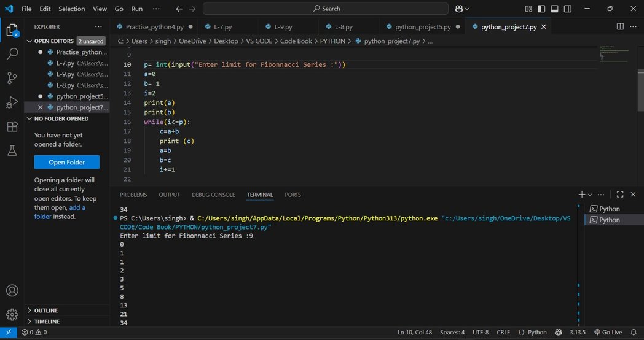Open Source Control view
This screenshot has width=644, height=340.
(12, 78)
